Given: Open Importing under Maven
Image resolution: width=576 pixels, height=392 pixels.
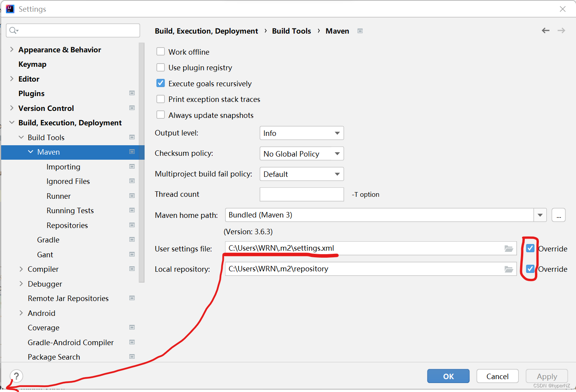Looking at the screenshot, I should click(x=63, y=167).
